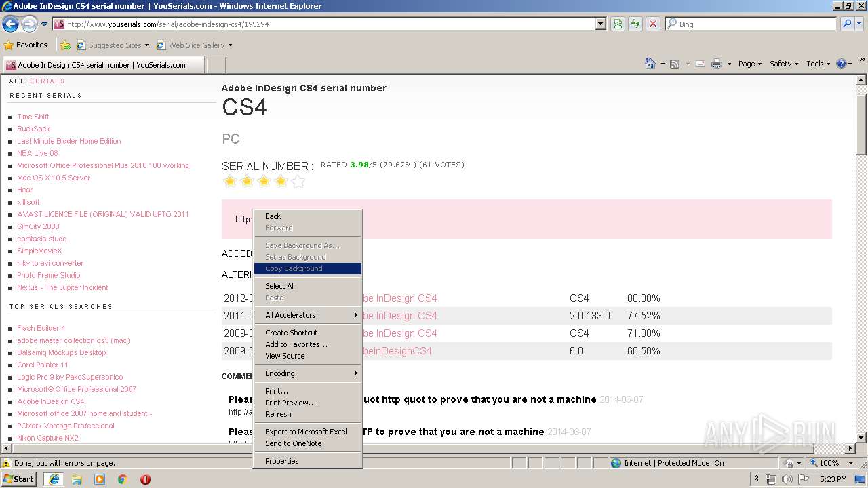Open the SimCity 2000 link

[x=38, y=226]
